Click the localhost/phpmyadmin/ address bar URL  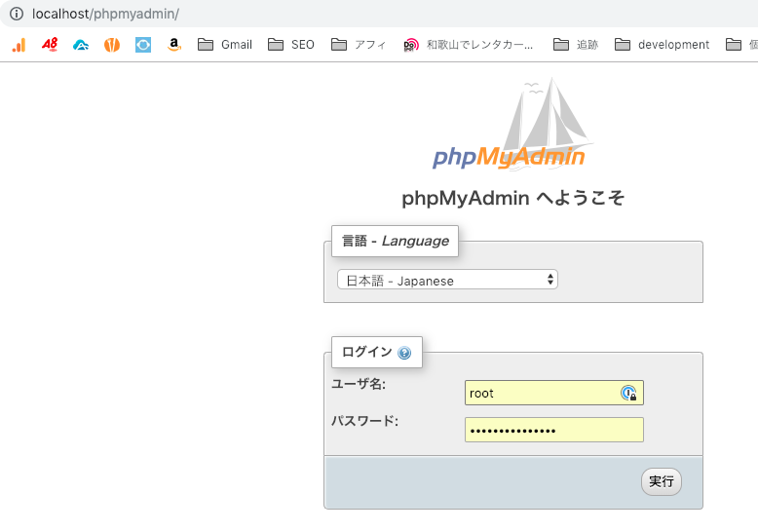pos(105,14)
